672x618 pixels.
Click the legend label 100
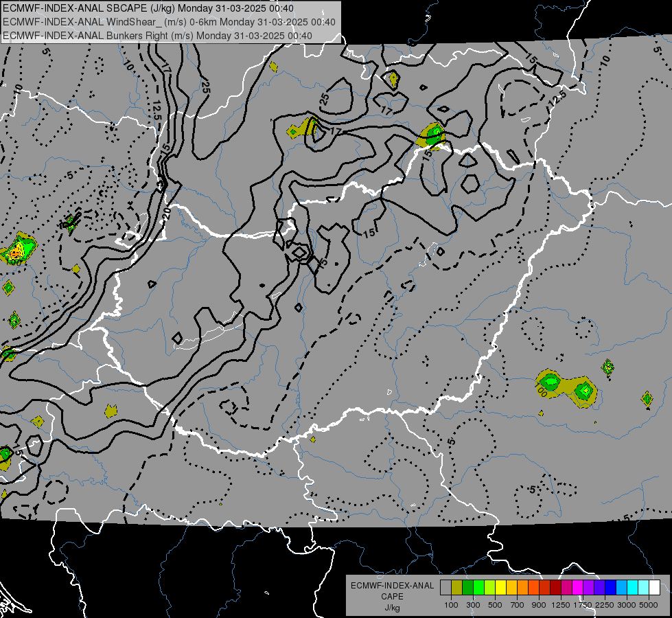point(451,605)
